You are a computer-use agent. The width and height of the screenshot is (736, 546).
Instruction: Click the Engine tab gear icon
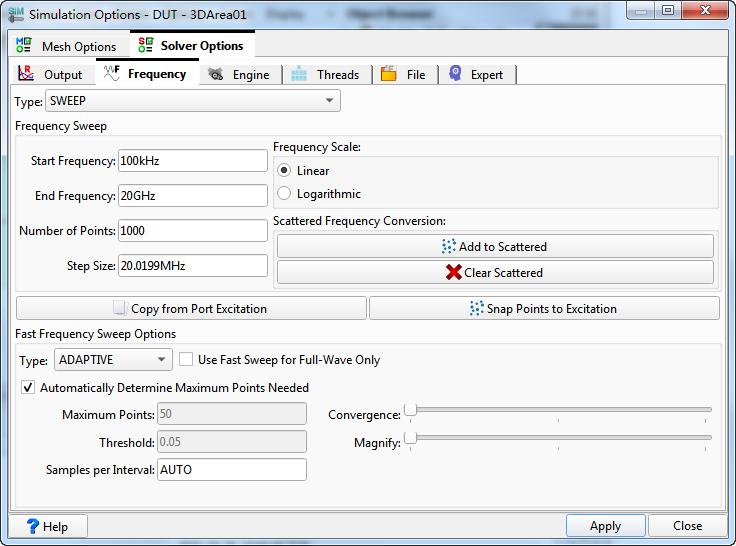point(216,74)
